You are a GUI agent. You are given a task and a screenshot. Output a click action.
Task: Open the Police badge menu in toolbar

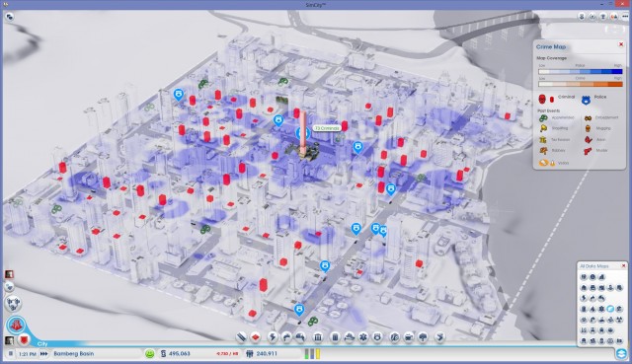(377, 337)
